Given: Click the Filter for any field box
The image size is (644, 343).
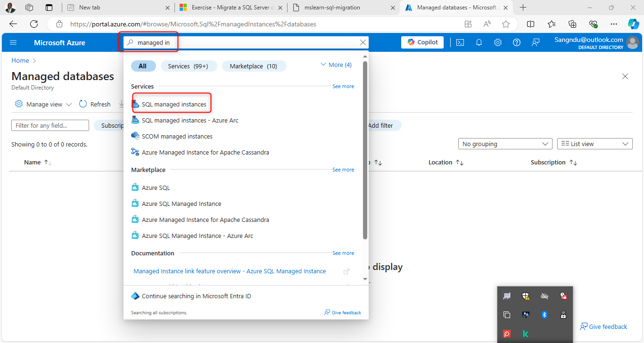Looking at the screenshot, I should coord(50,125).
